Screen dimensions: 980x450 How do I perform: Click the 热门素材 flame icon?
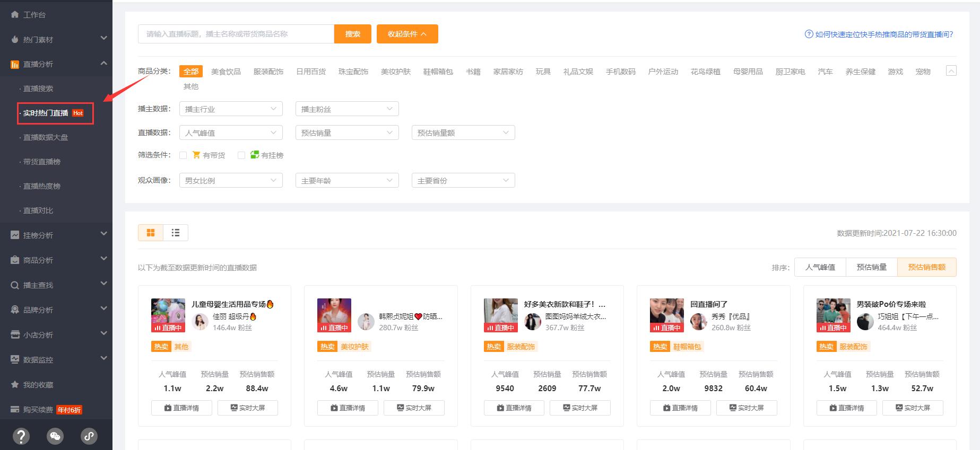(15, 39)
